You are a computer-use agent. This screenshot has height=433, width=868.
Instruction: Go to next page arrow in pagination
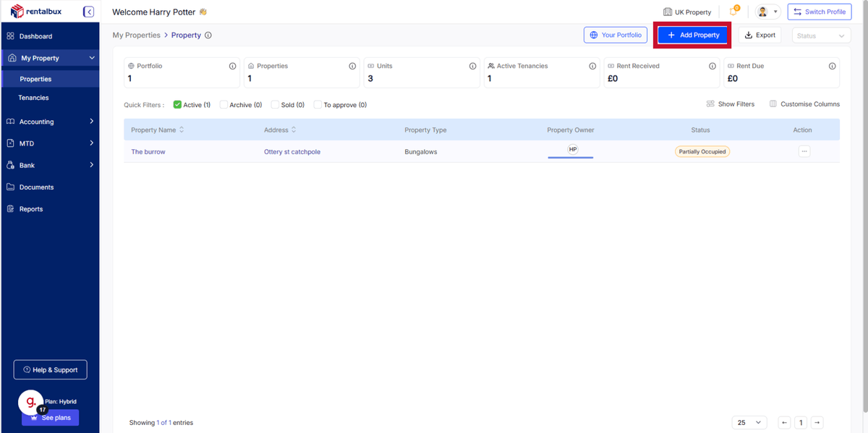pyautogui.click(x=817, y=423)
